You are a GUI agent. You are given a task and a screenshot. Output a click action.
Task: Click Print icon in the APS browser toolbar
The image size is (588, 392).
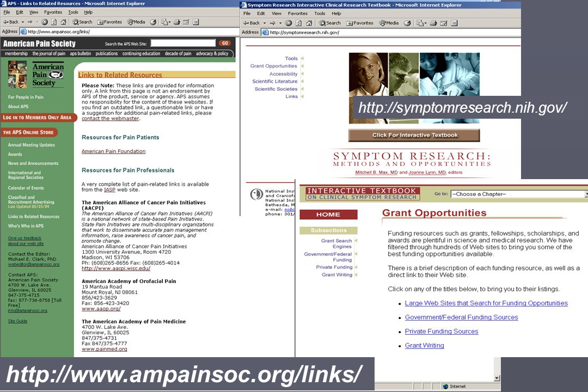pos(177,22)
